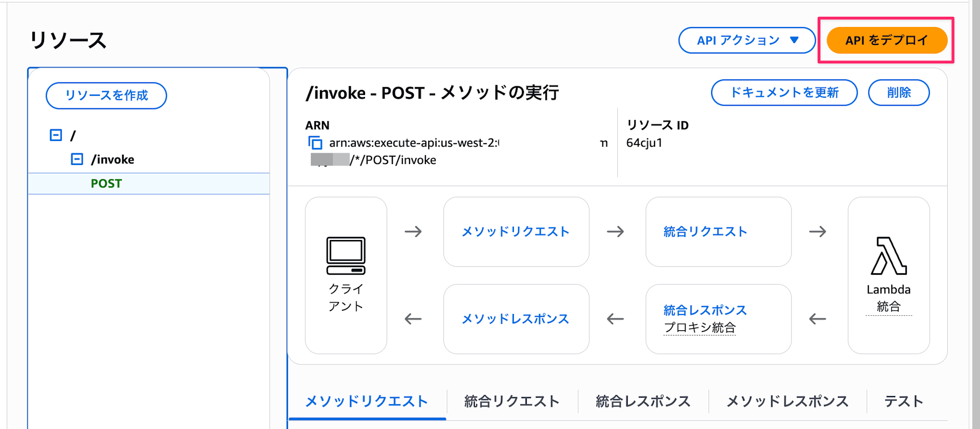This screenshot has height=429, width=980.
Task: Click the リソースを作成 button
Action: click(106, 95)
